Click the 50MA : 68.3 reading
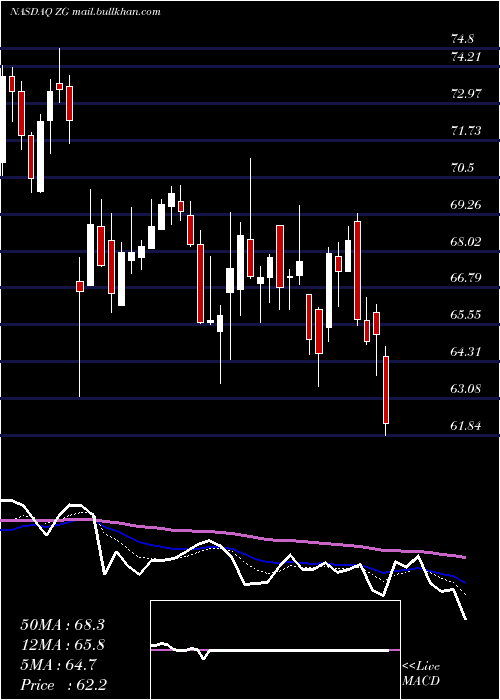 62,625
